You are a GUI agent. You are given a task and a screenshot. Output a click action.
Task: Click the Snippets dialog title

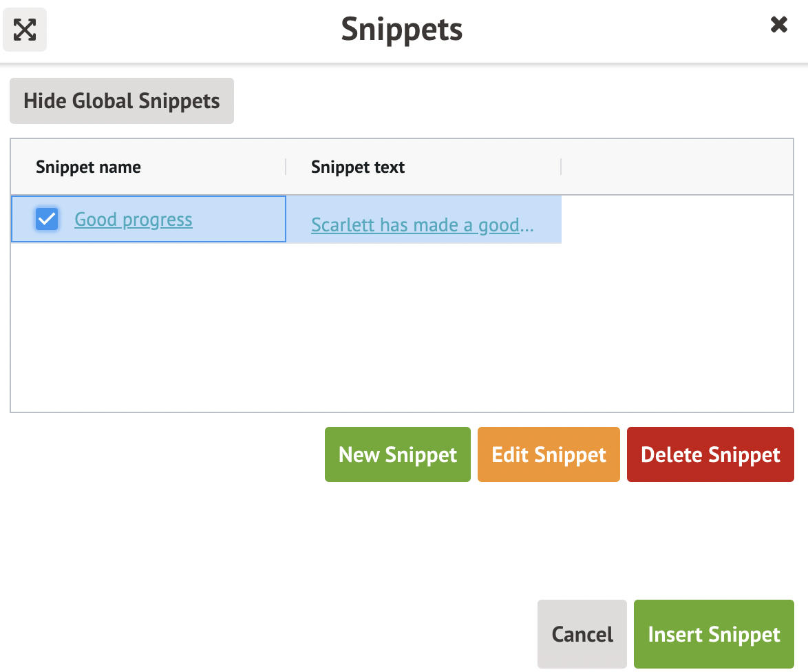point(402,30)
